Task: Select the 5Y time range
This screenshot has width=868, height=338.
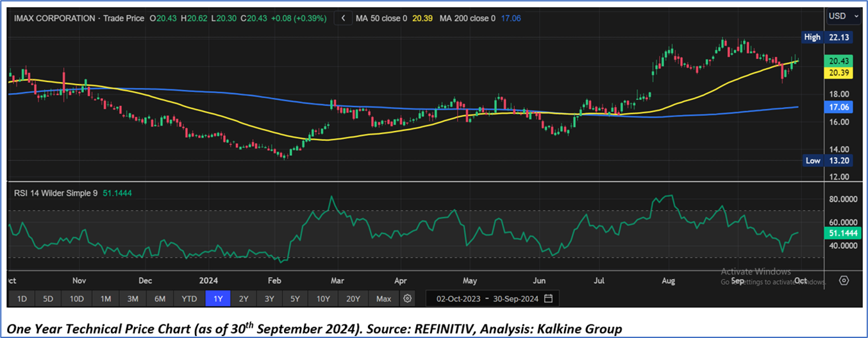Action: (294, 299)
